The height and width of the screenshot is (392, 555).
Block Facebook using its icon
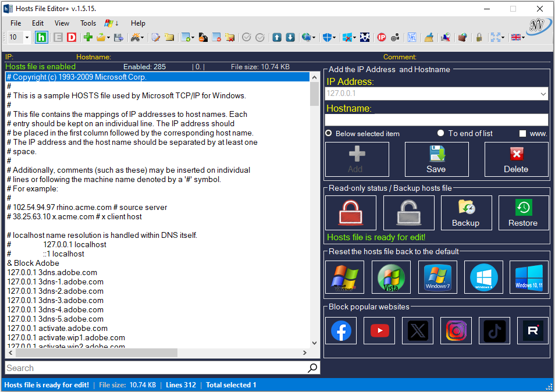(341, 330)
